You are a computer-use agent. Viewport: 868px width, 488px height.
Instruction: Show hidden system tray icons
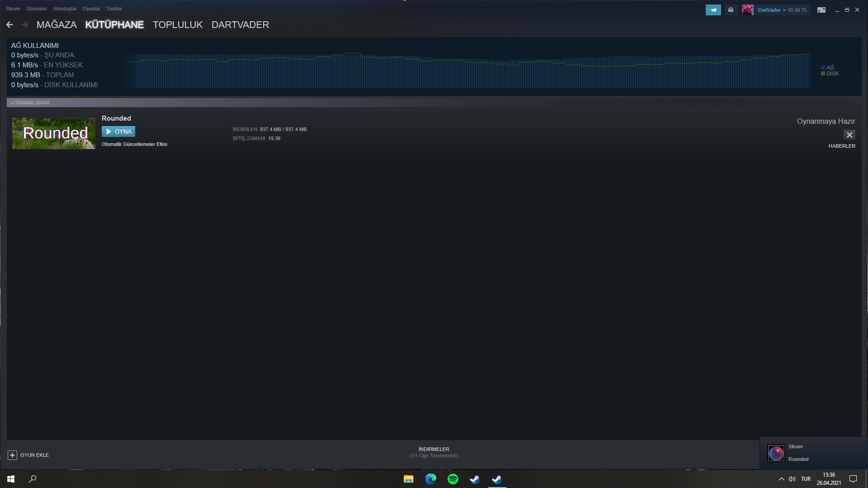click(x=781, y=479)
